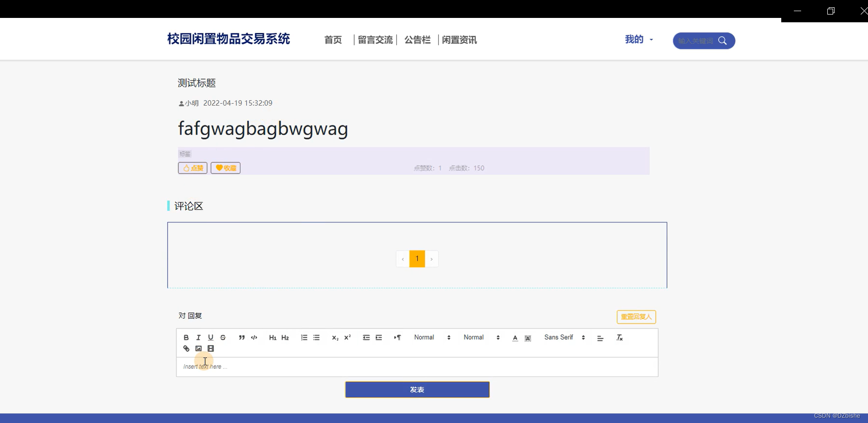Insert a code block in the editor
Viewport: 868px width, 423px height.
254,338
